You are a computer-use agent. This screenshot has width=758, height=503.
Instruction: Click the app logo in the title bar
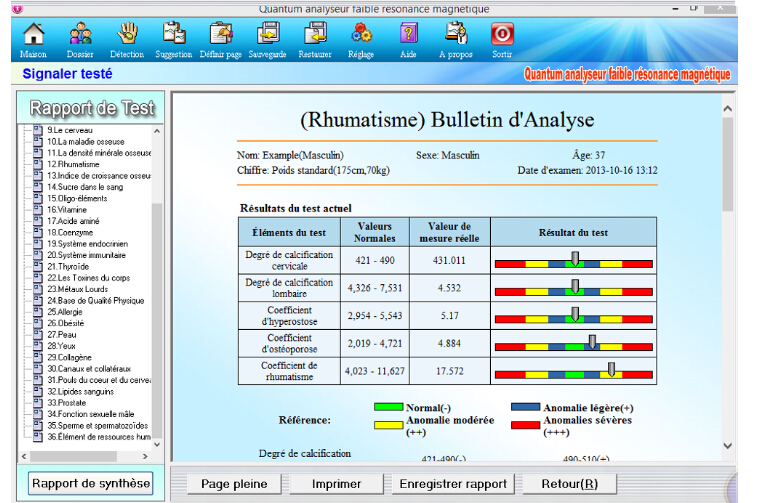[17, 9]
